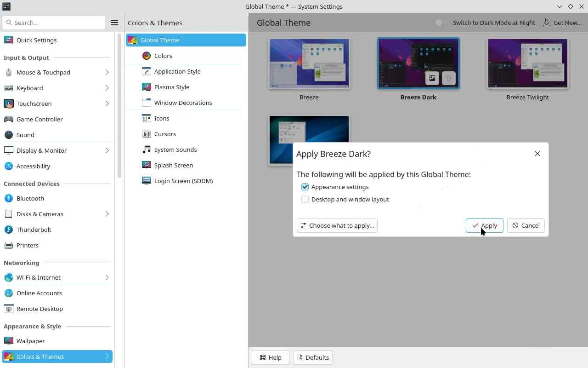Screen dimensions: 588x368
Task: Expand Disks & Cameras submenu arrow
Action: tap(107, 214)
